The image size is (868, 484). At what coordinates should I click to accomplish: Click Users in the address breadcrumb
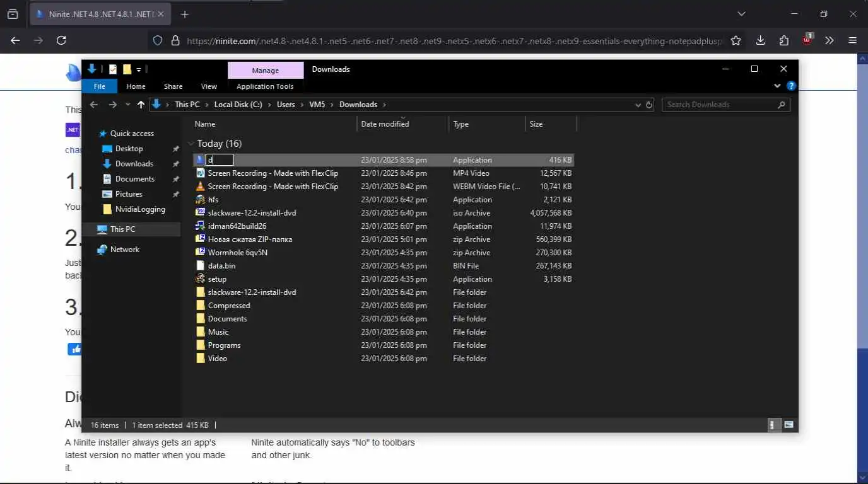coord(286,105)
